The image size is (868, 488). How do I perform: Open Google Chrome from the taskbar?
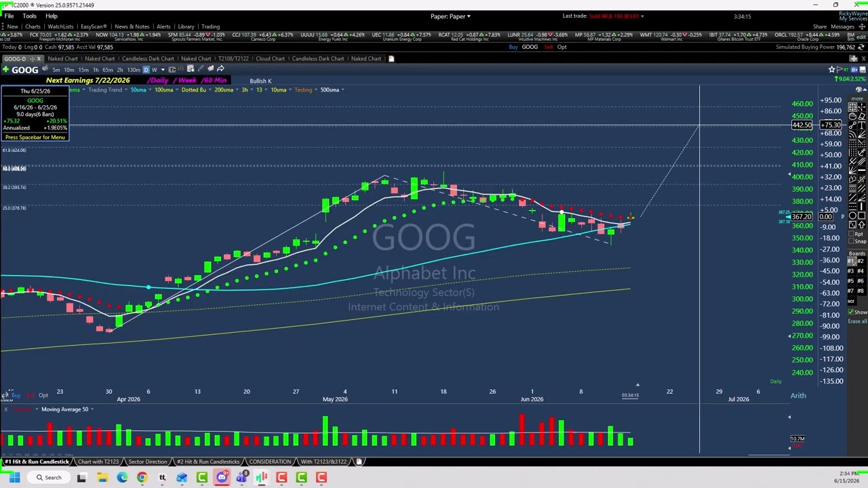142,478
